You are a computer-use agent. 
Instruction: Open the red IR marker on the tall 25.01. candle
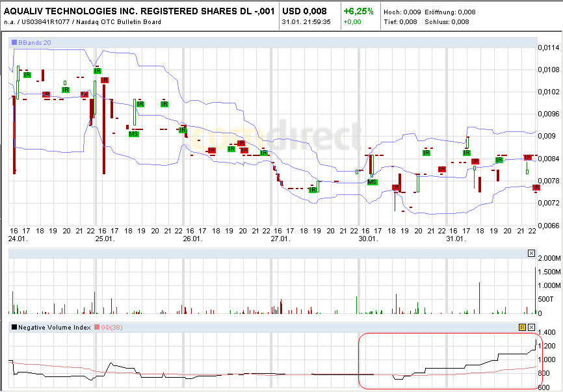[105, 80]
